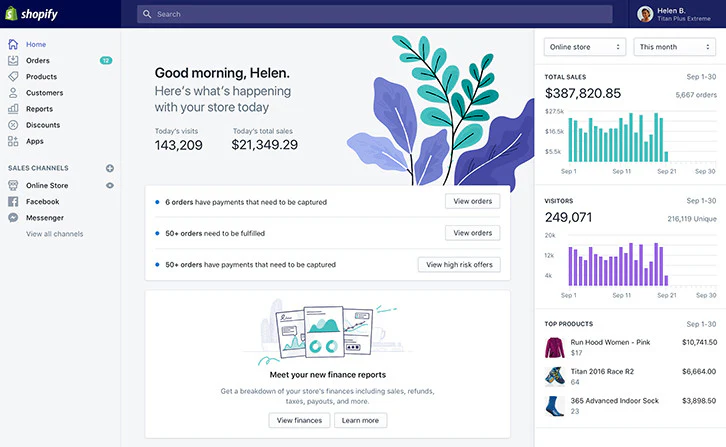Go to Home in the sidebar
Image resolution: width=726 pixels, height=447 pixels.
[36, 45]
